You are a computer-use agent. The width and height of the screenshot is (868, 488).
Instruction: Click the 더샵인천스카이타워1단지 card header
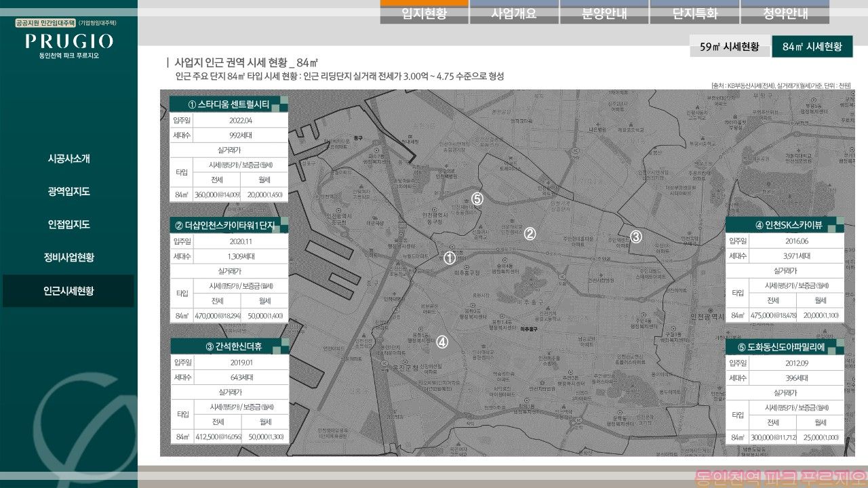229,225
